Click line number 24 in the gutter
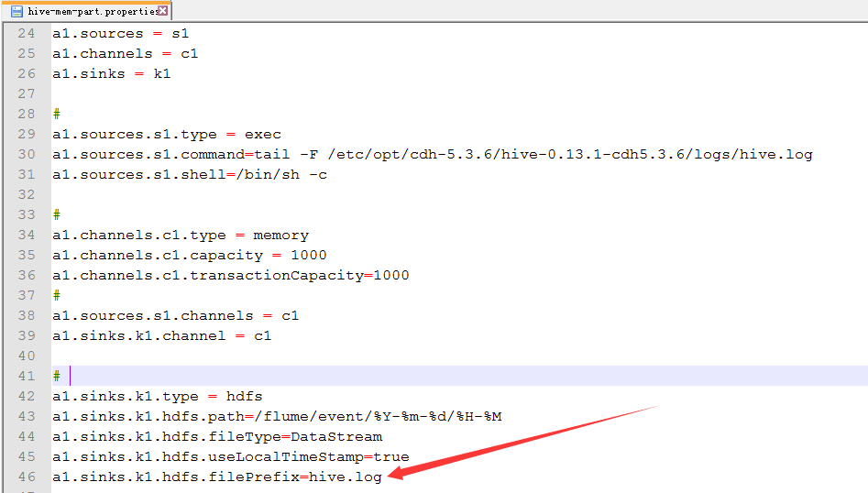This screenshot has height=493, width=868. point(26,33)
